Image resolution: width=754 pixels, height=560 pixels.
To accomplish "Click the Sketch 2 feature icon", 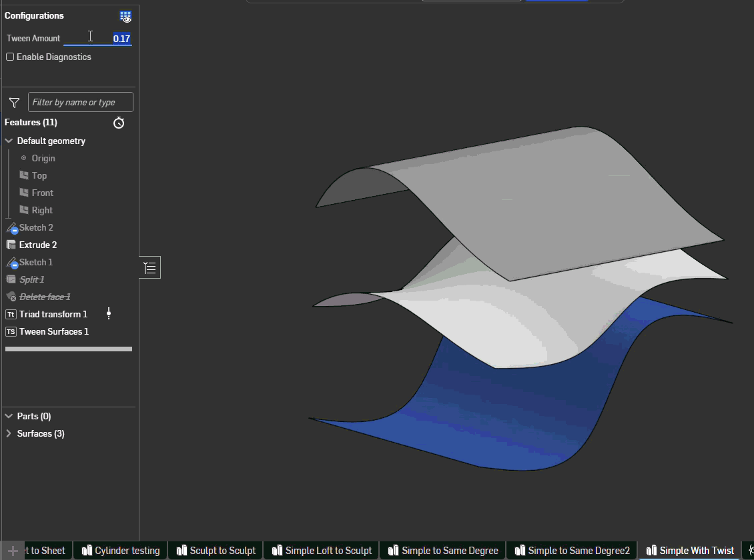I will (11, 228).
